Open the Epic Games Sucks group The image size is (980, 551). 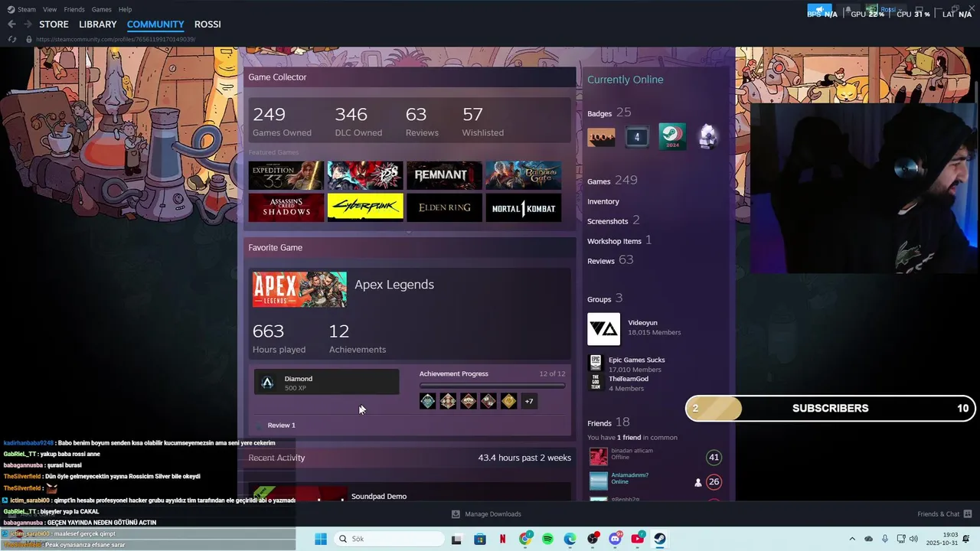pos(636,360)
